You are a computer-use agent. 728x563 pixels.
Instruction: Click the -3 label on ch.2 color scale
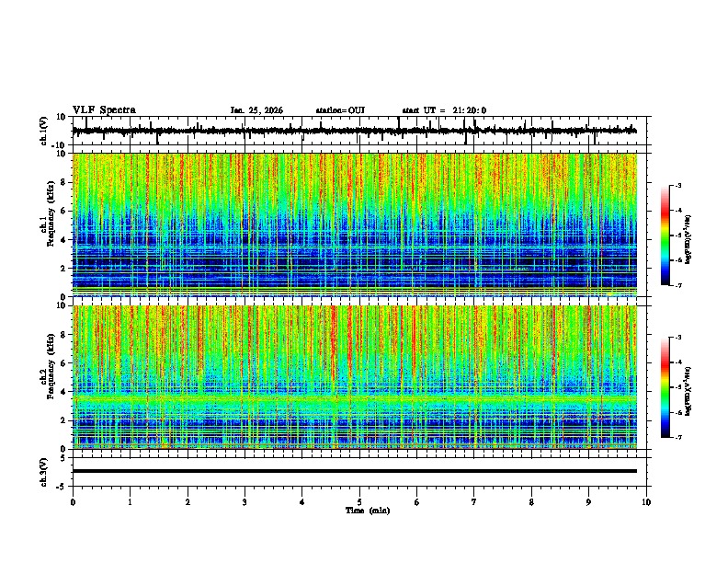(677, 338)
